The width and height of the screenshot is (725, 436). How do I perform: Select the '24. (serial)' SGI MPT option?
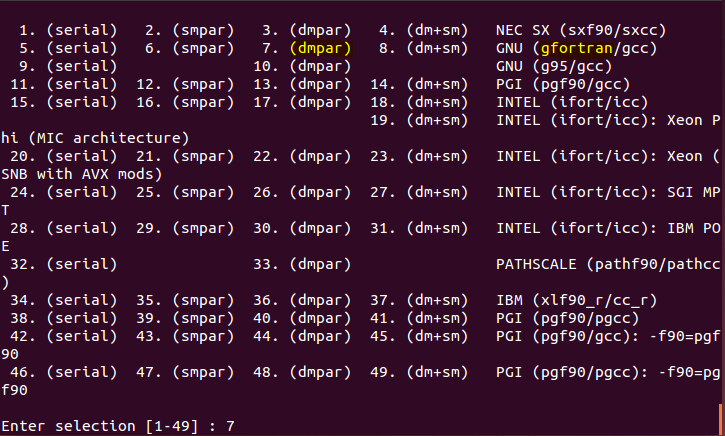coord(63,192)
